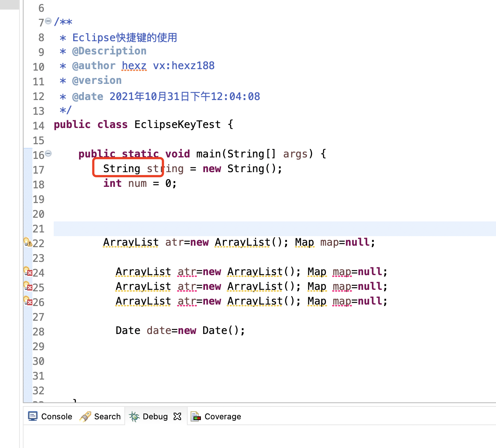Click the error marker on line 24
This screenshot has height=448, width=496.
click(x=28, y=272)
